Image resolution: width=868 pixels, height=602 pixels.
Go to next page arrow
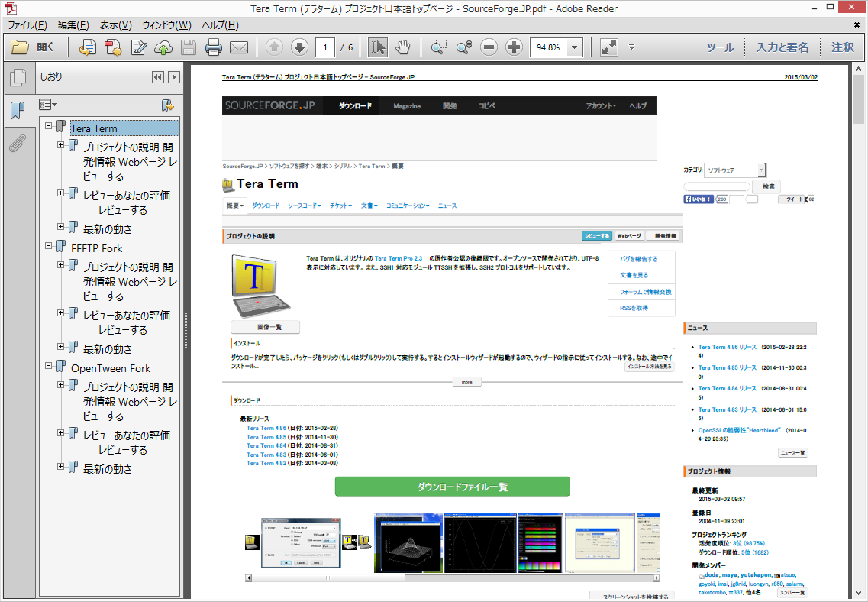pos(299,47)
